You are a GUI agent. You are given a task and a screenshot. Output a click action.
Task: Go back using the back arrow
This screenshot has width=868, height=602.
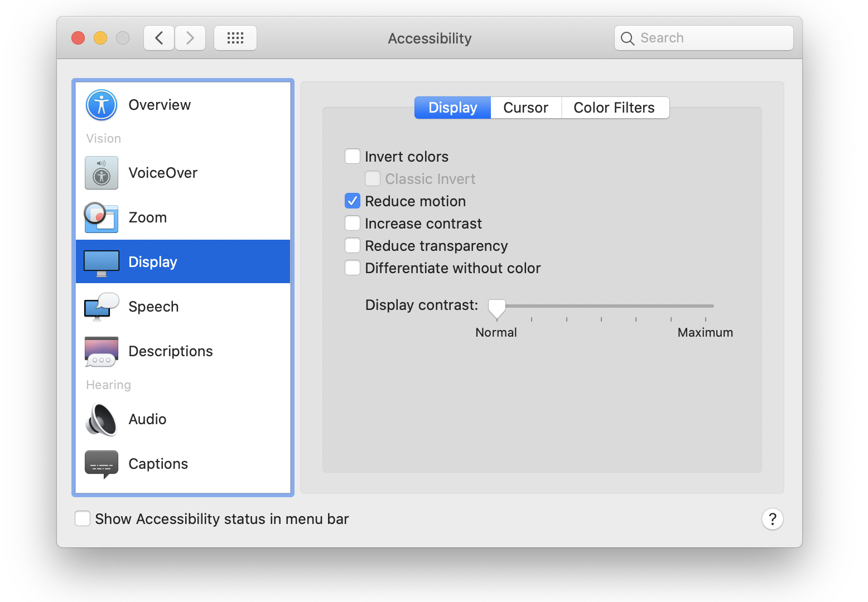(158, 37)
